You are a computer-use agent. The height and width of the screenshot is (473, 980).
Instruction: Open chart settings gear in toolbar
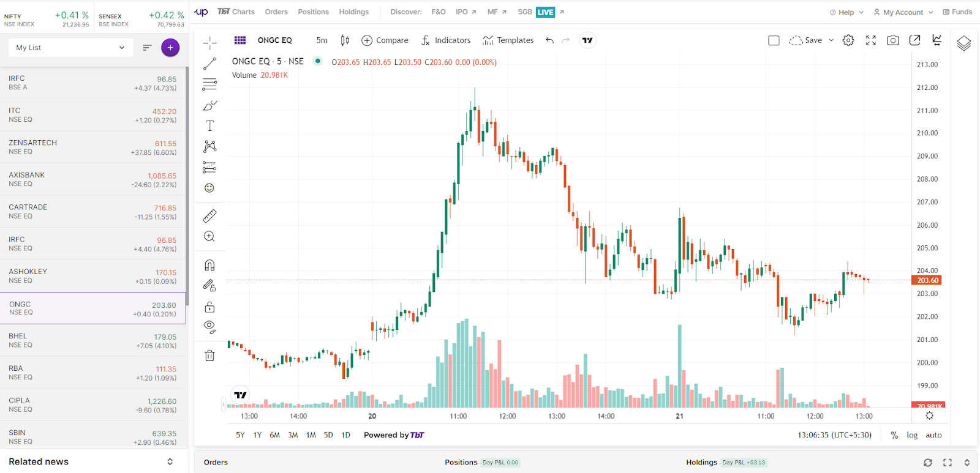(848, 40)
